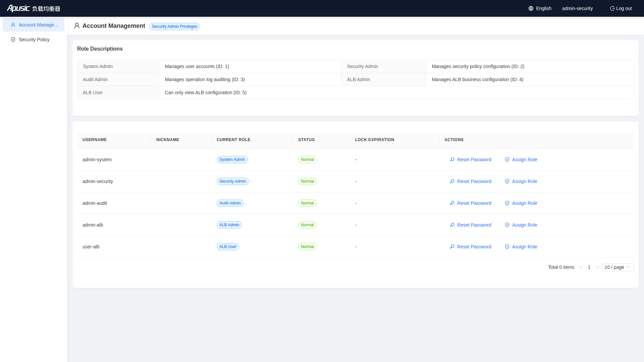644x362 pixels.
Task: Click the System Admin role tag
Action: 232,160
